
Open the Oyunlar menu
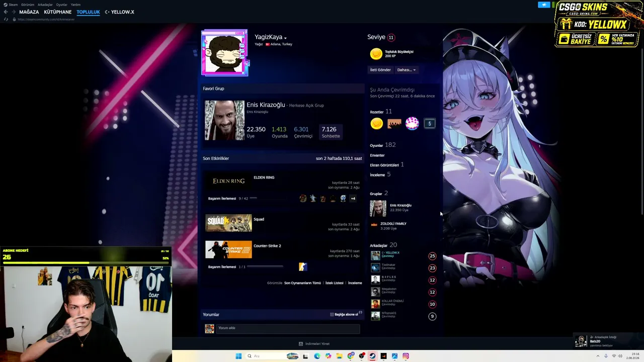[62, 5]
